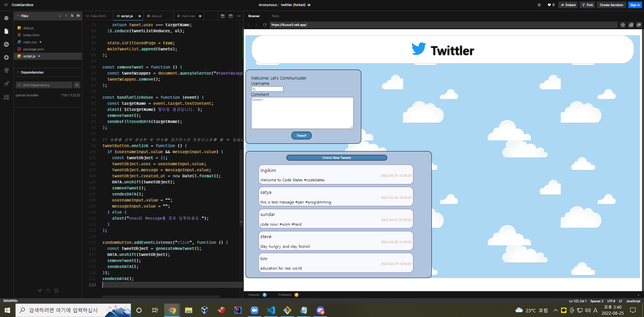Open the Sandbox Info cube icon in sidebar

point(6,18)
